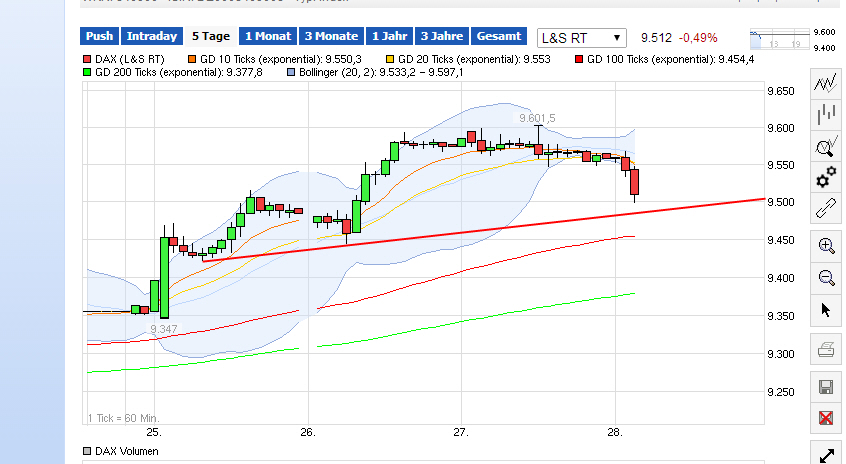The width and height of the screenshot is (846, 464).
Task: Click GD 200 Ticks legend swatch
Action: click(87, 72)
